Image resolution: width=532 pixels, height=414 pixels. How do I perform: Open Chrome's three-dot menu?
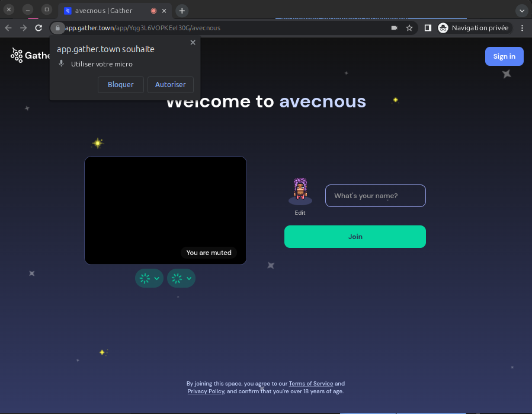click(522, 28)
